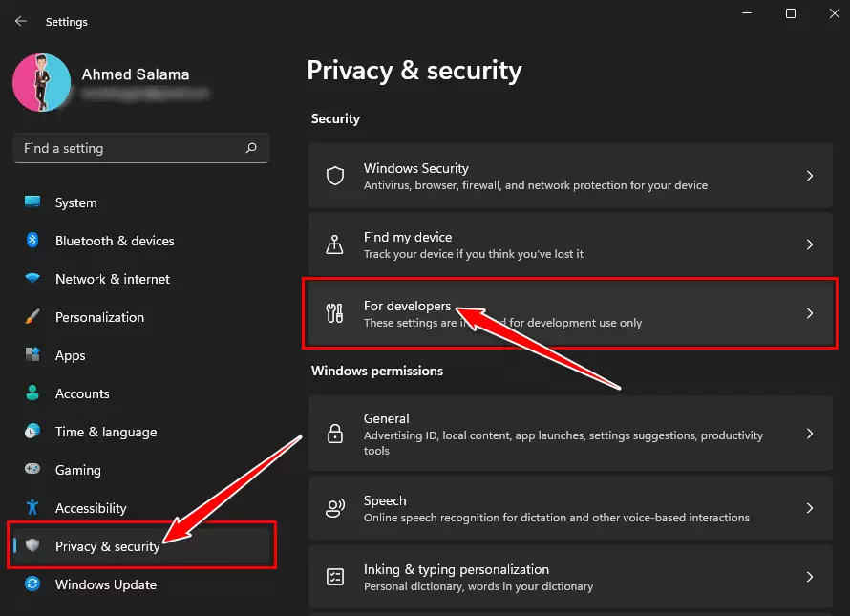Minimize the Settings window
The height and width of the screenshot is (616, 850).
pos(747,13)
